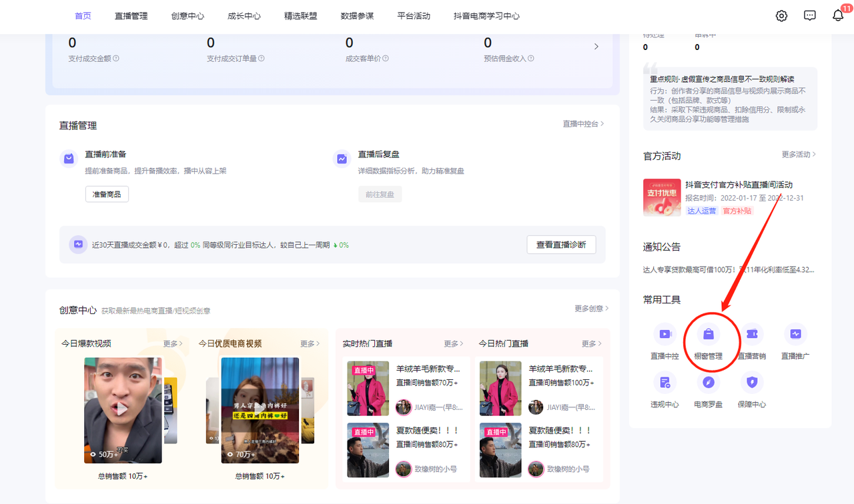Open the 电商罗盘 compass icon

click(x=708, y=383)
